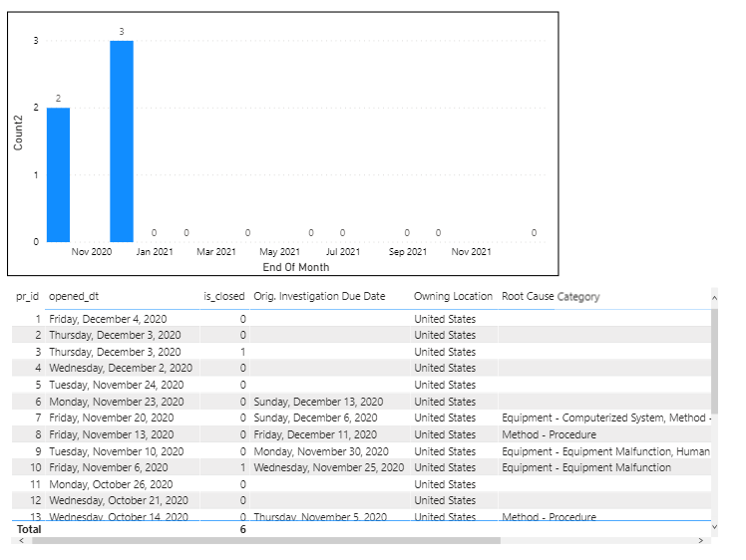Click 'Nov 2021' x-axis label
Screen dimensions: 746x560
pyautogui.click(x=472, y=252)
